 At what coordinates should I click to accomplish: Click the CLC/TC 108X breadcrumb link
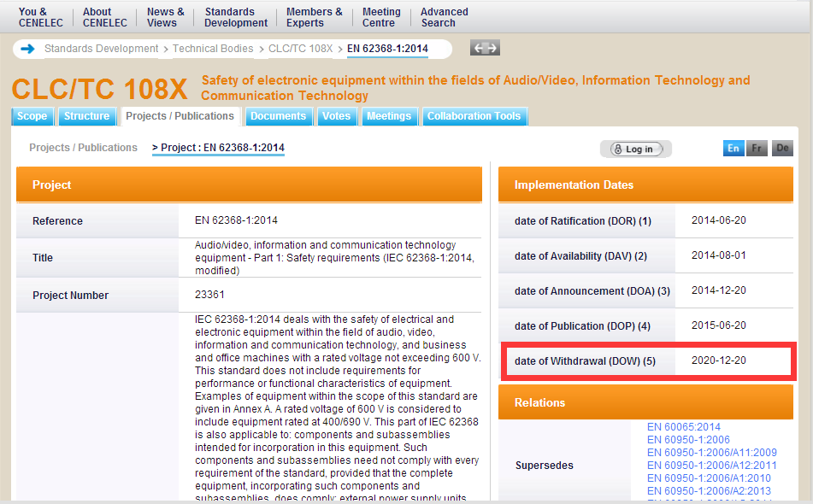click(x=300, y=49)
